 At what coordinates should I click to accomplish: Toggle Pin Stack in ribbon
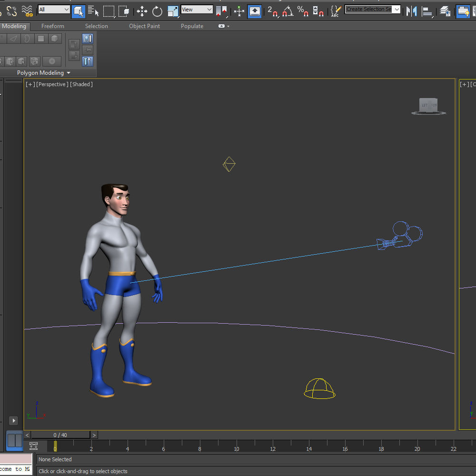[x=88, y=50]
